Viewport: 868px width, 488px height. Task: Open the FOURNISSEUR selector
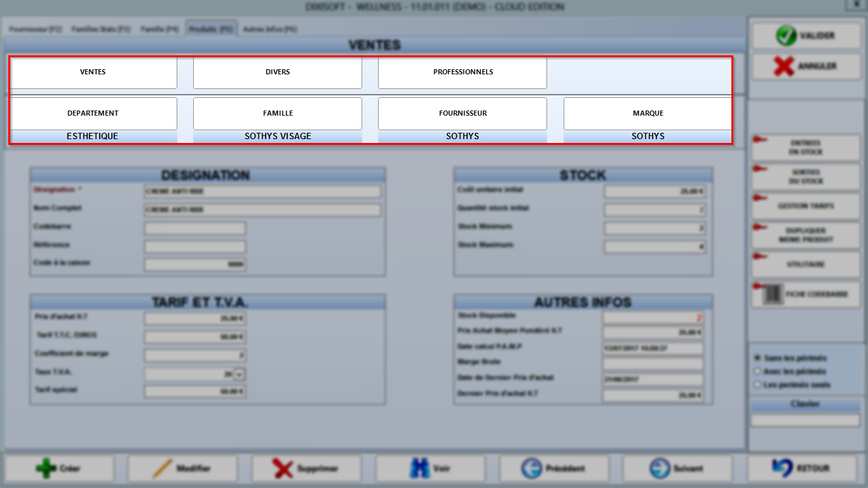click(x=463, y=114)
